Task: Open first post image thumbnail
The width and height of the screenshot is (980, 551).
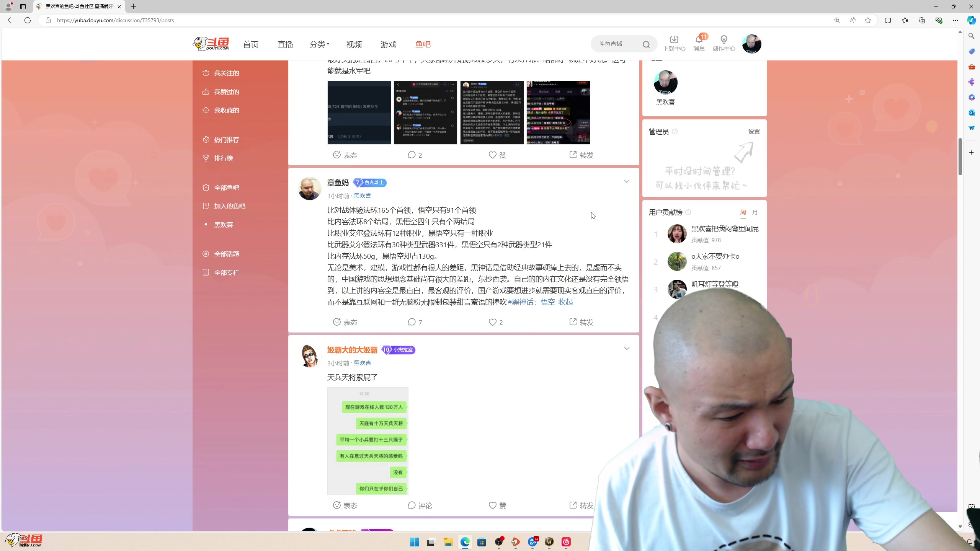Action: 359,112
